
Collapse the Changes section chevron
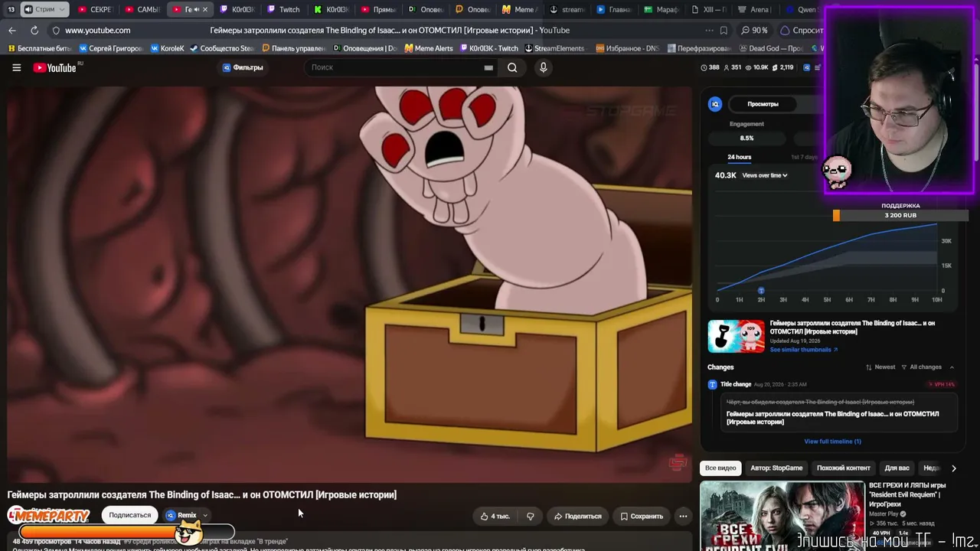pyautogui.click(x=952, y=367)
